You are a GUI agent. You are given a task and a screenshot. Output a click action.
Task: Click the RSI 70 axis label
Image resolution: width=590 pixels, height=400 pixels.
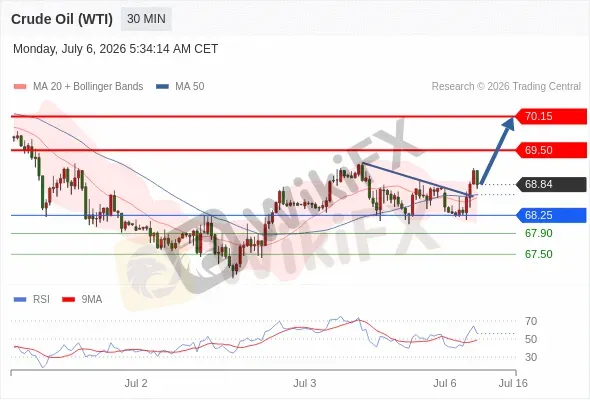531,321
